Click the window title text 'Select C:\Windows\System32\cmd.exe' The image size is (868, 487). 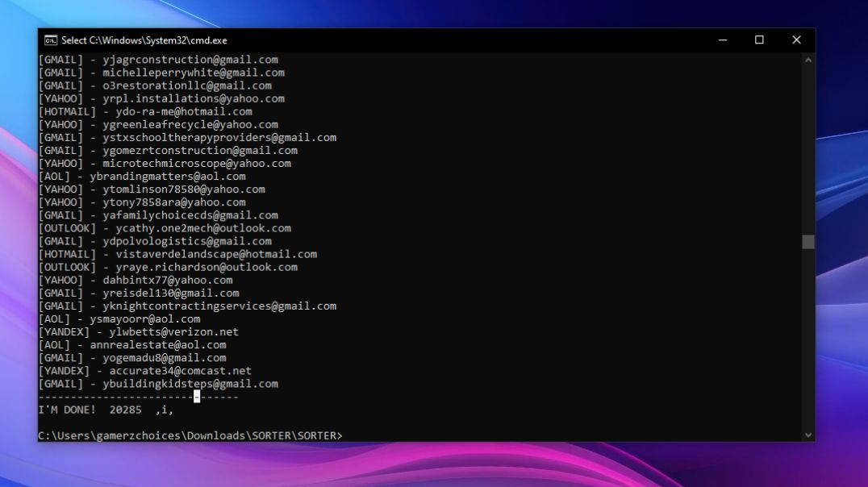(144, 40)
